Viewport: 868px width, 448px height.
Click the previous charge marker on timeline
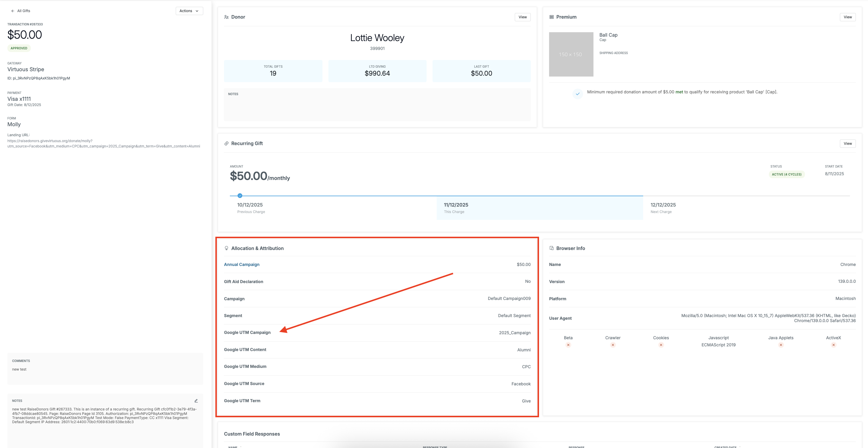point(240,196)
